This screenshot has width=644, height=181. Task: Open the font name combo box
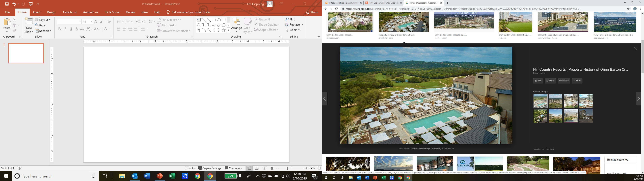pyautogui.click(x=69, y=22)
